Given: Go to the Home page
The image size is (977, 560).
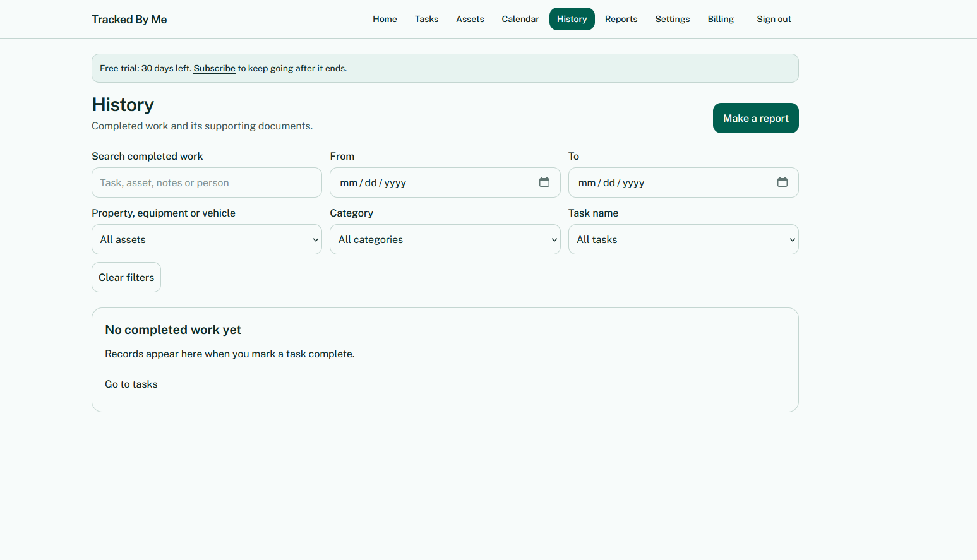Looking at the screenshot, I should coord(385,19).
